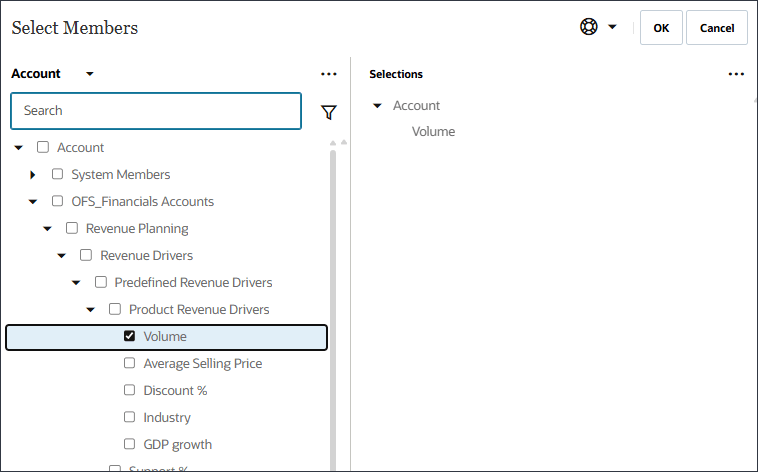Collapse Account in the Selections pane
Viewport: 758px width, 472px height.
point(377,106)
